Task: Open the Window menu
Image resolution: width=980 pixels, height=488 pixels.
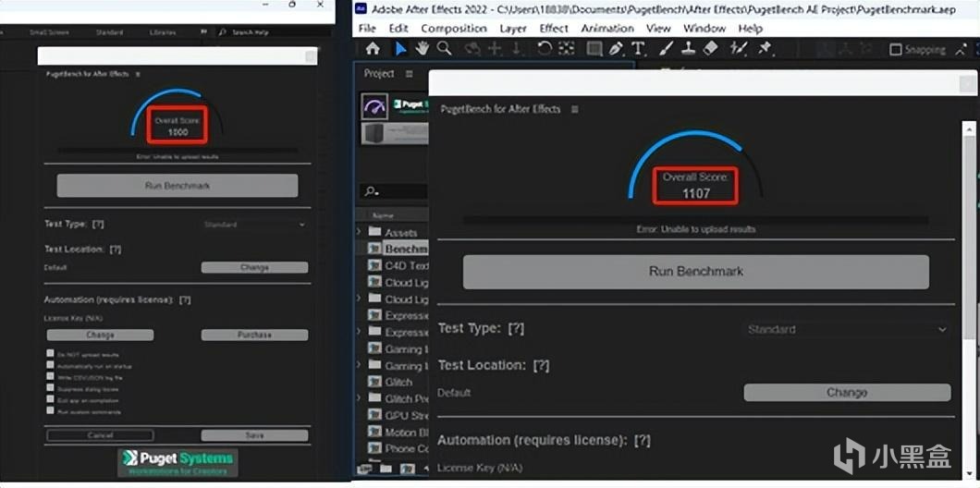Action: click(704, 28)
